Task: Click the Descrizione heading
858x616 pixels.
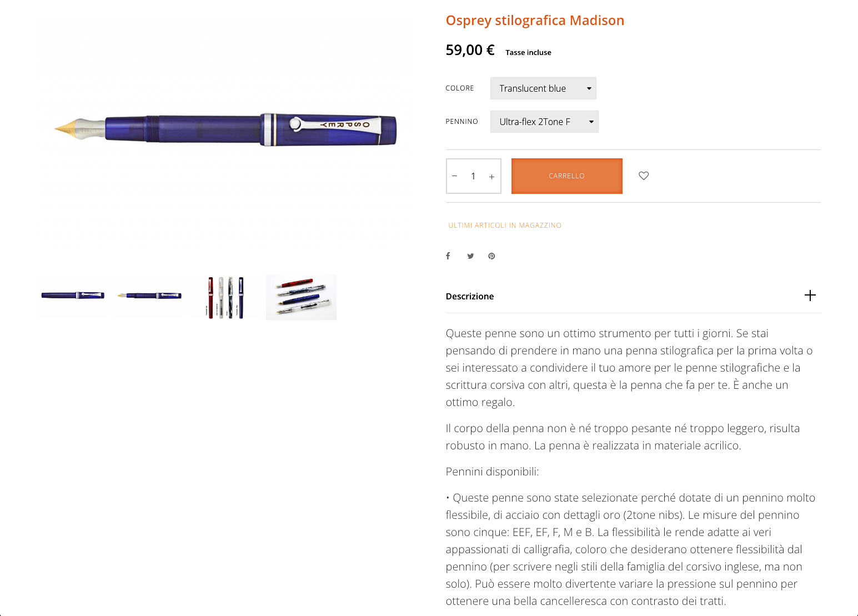Action: (x=470, y=296)
